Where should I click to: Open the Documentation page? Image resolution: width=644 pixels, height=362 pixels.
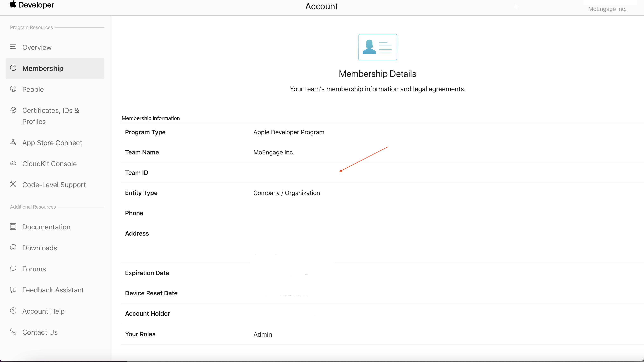[46, 227]
